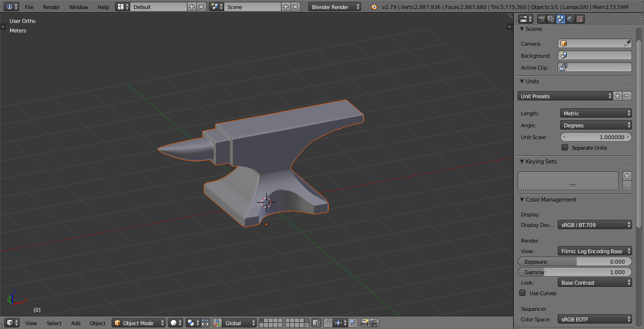Enable the Separate Units checkbox

[x=565, y=147]
